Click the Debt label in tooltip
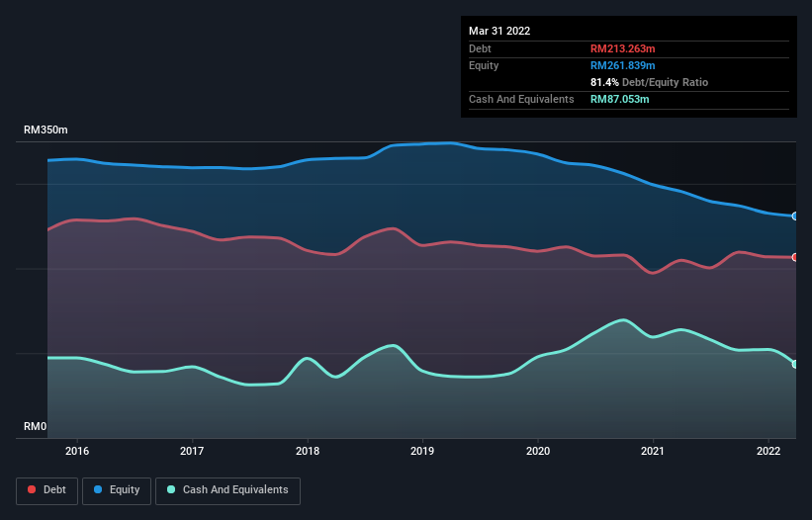 tap(480, 48)
